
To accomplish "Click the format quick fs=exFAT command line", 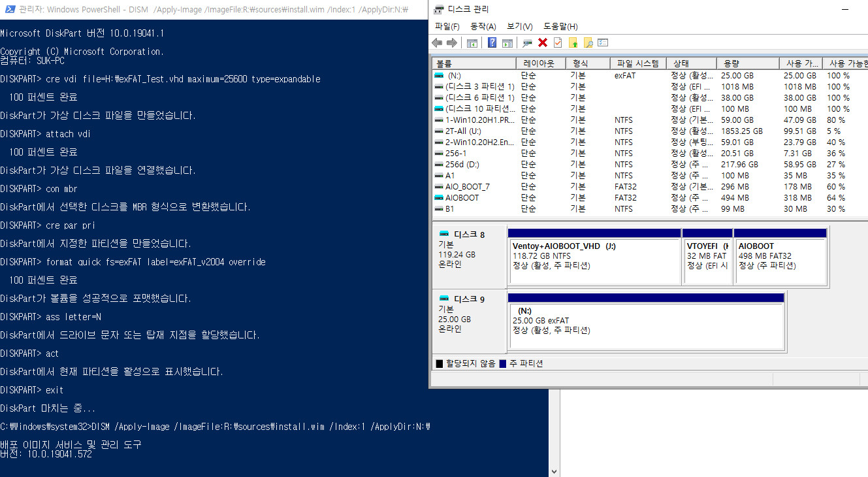I will (155, 261).
